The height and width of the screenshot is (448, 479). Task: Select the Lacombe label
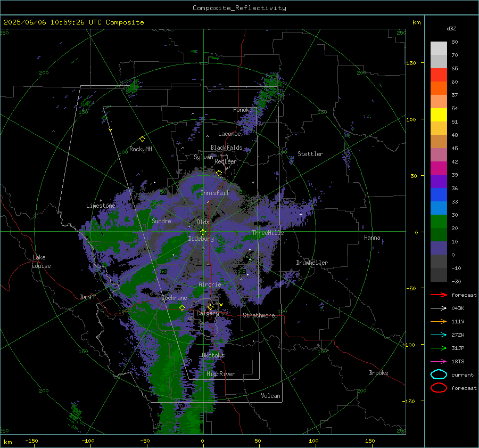[229, 134]
